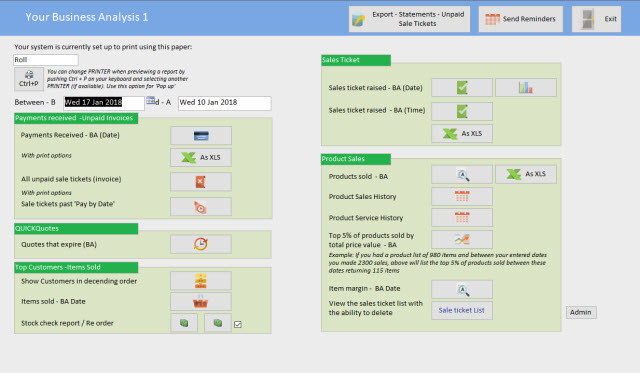640x373 pixels.
Task: Click first Stock check report green icon
Action: [184, 323]
